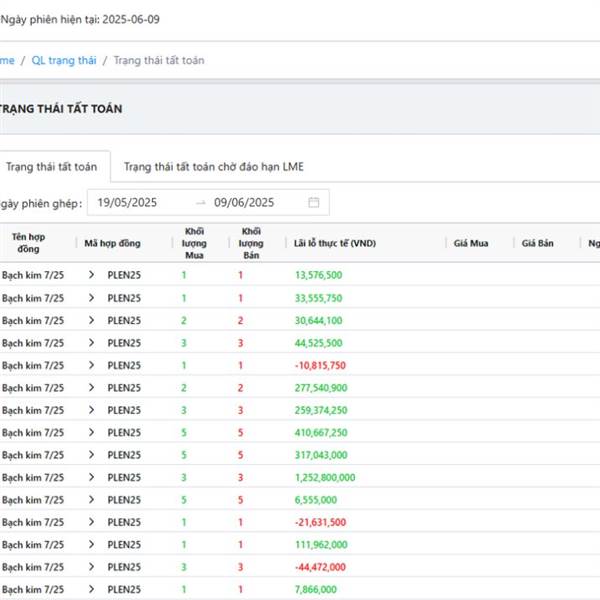Image resolution: width=600 pixels, height=600 pixels.
Task: Expand the PLEN25 row with profit 33,555,750
Action: [x=91, y=297]
